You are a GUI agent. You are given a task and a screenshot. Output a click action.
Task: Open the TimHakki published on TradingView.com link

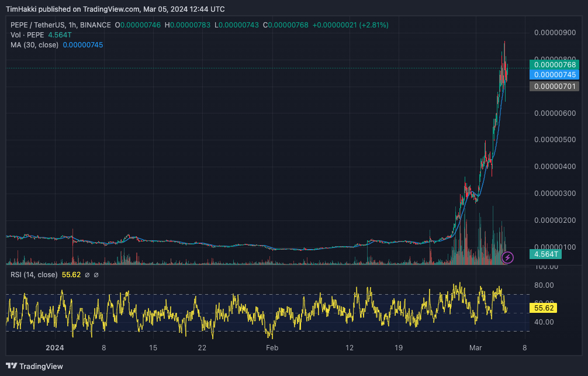click(x=70, y=9)
